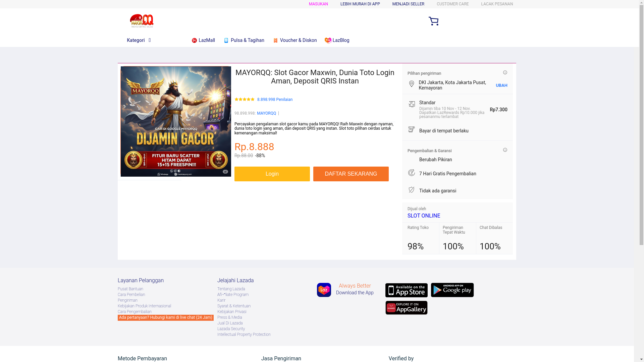
Task: Open Kebijakan Produk Internasional link
Action: coord(144,306)
